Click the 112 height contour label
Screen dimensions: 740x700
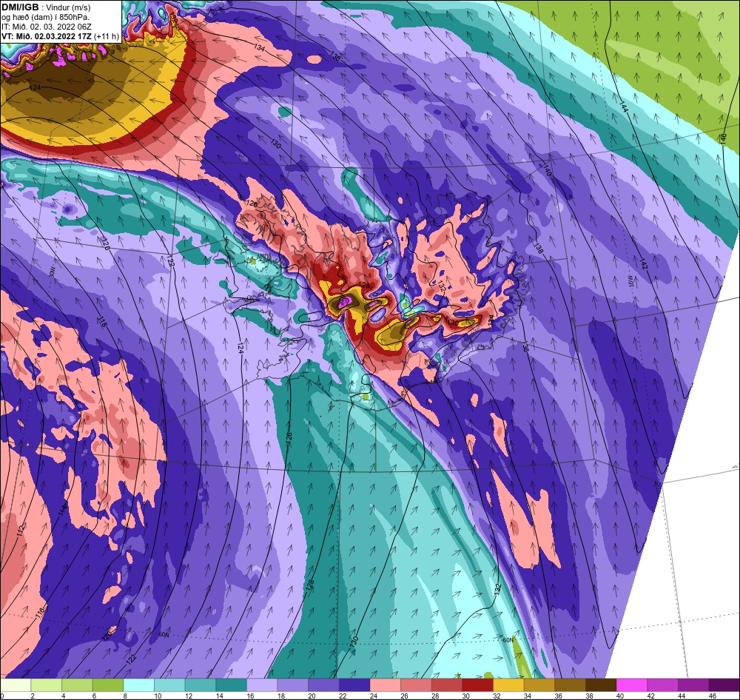click(x=20, y=530)
